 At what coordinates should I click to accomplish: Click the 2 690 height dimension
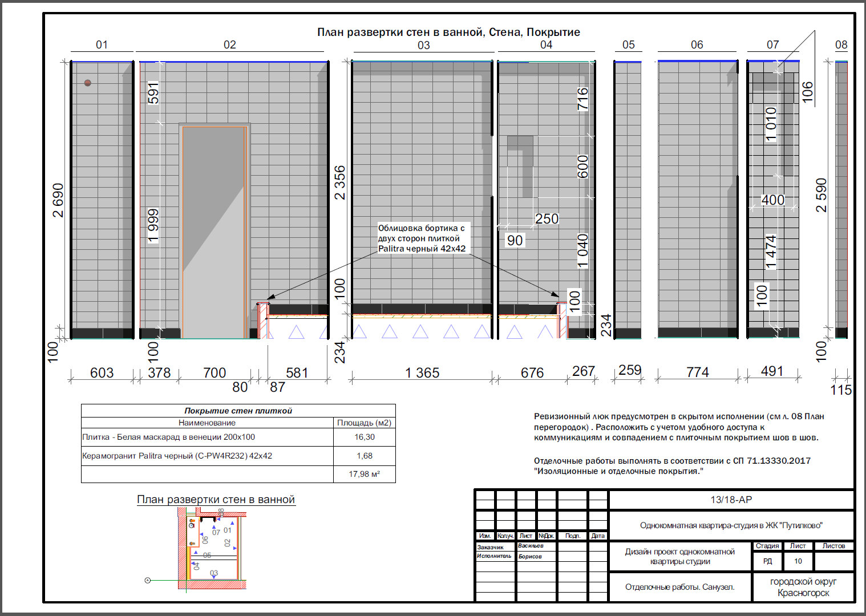coord(58,200)
